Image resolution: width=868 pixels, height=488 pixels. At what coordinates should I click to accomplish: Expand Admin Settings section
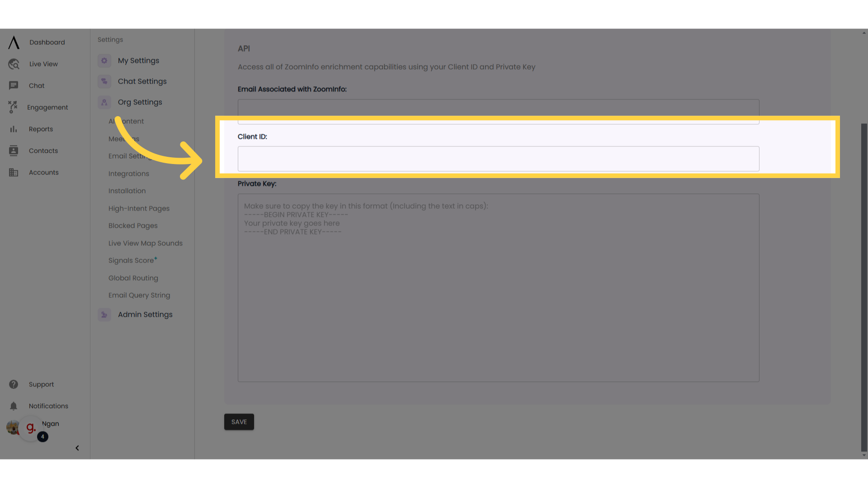tap(146, 314)
